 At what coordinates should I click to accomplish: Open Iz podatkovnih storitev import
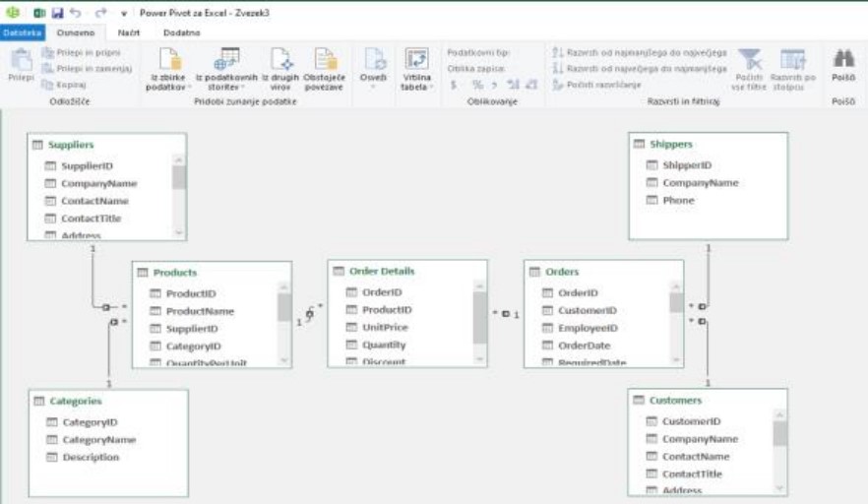pyautogui.click(x=226, y=69)
